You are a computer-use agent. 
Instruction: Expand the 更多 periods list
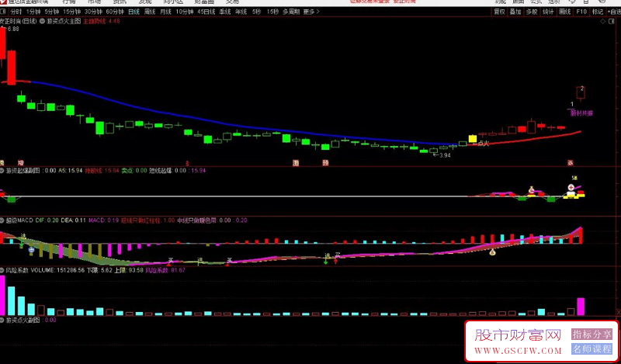(x=311, y=12)
